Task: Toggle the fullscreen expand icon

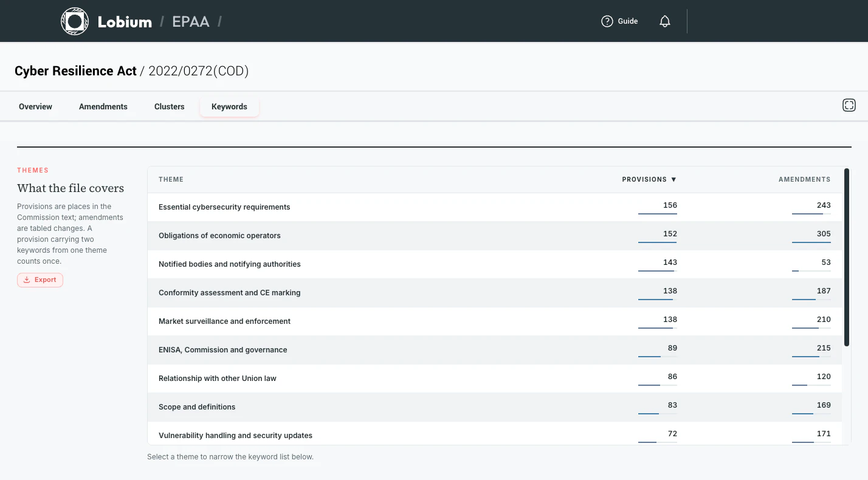Action: pos(849,105)
